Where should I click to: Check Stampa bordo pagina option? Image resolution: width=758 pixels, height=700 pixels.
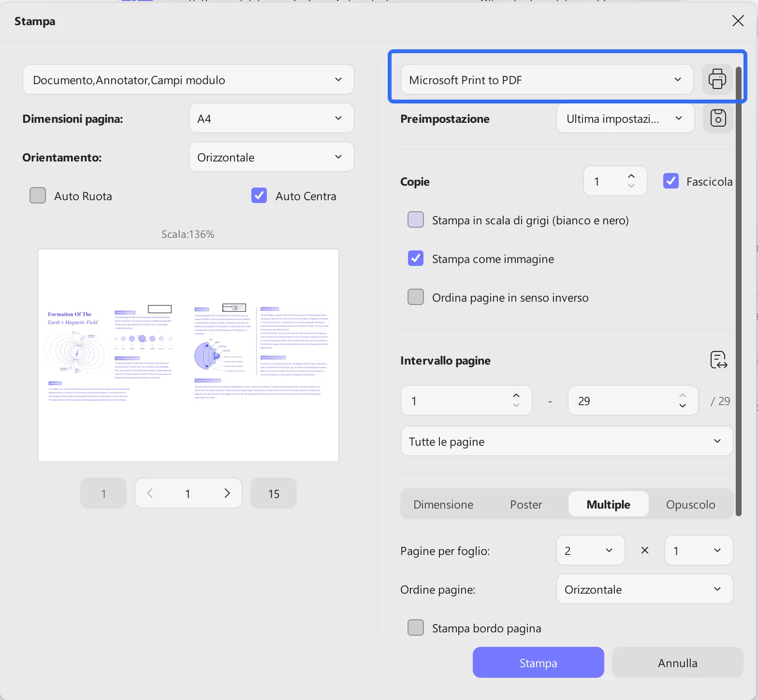416,628
